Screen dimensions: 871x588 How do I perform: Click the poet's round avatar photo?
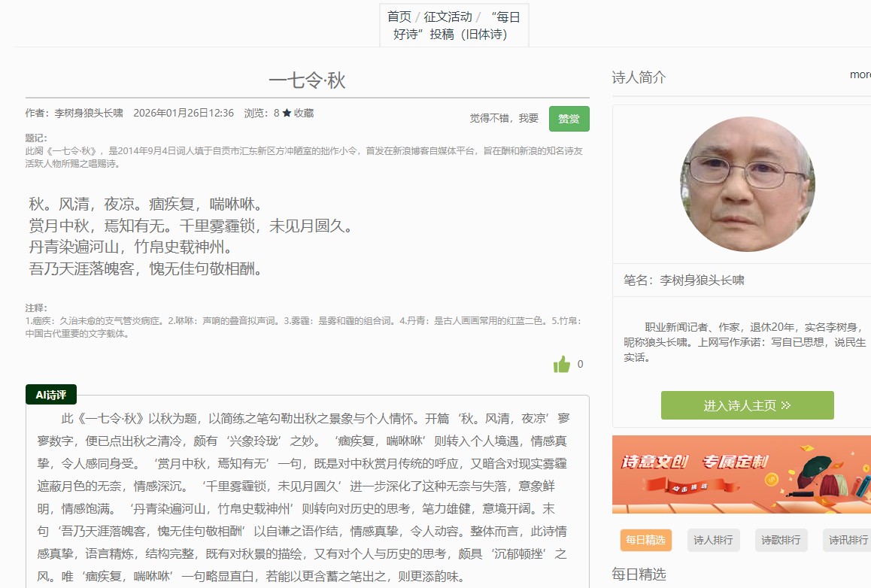tap(748, 184)
